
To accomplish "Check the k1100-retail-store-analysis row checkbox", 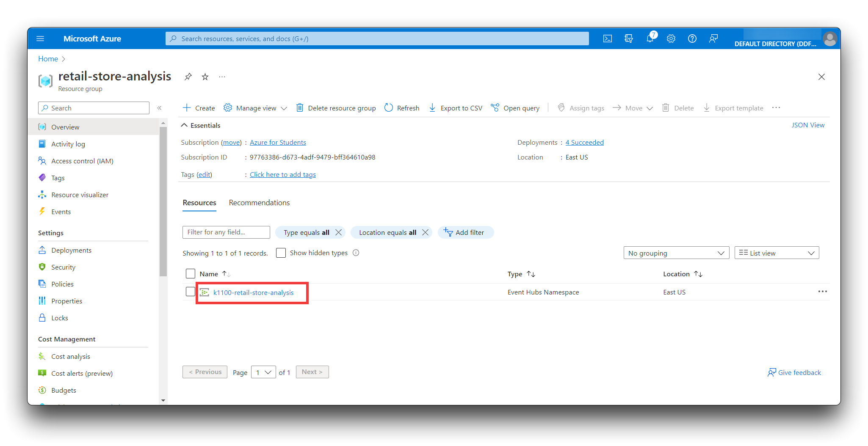I will click(191, 292).
